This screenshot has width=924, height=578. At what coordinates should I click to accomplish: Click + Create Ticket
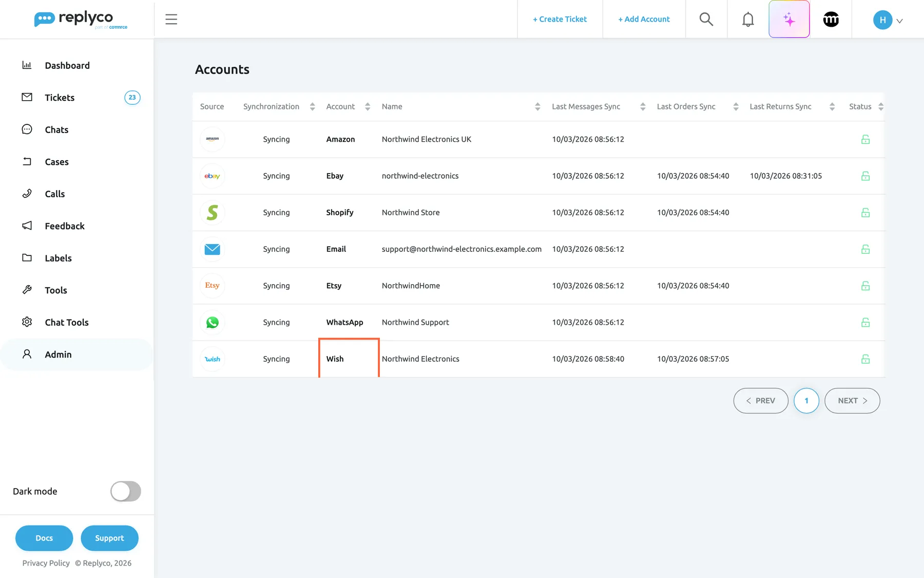pos(560,19)
